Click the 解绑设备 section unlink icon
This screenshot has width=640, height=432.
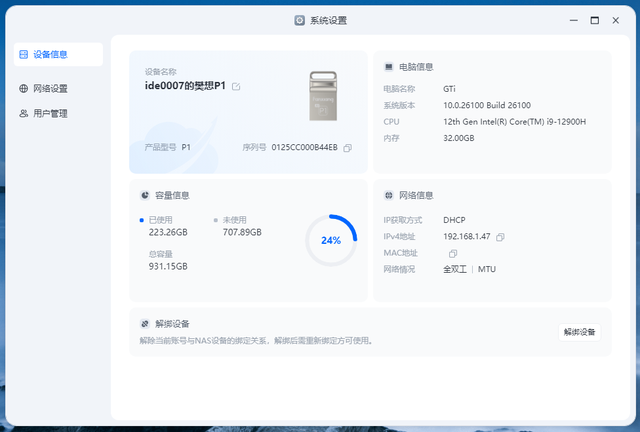pyautogui.click(x=145, y=324)
